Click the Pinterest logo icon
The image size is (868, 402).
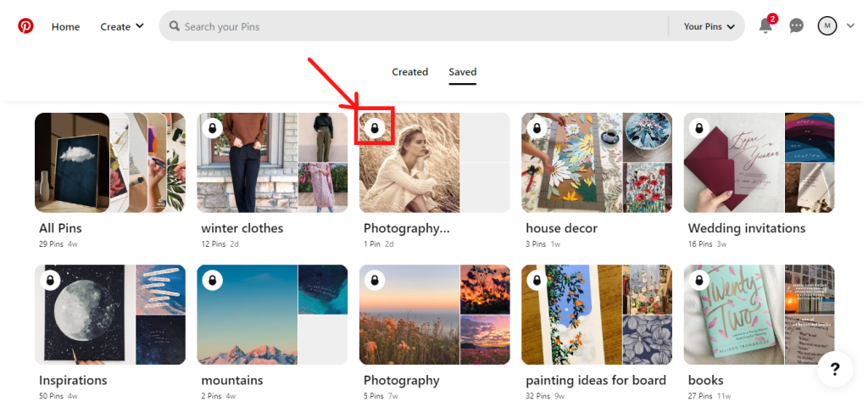25,26
